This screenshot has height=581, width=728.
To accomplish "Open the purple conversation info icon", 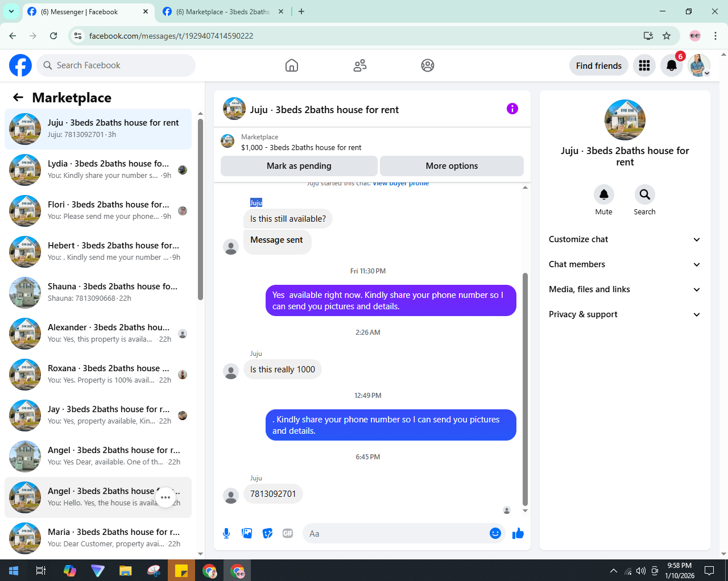I will 512,109.
